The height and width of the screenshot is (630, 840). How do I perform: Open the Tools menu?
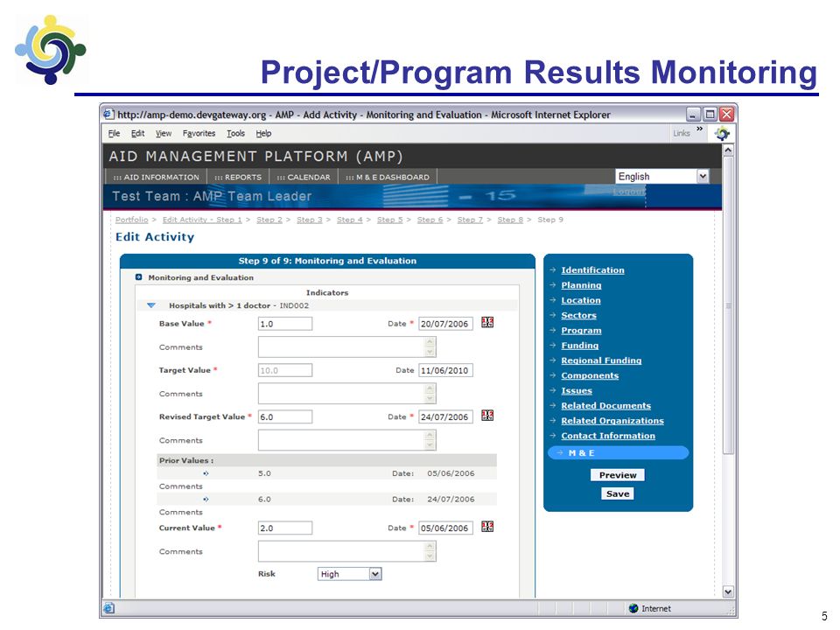point(235,133)
